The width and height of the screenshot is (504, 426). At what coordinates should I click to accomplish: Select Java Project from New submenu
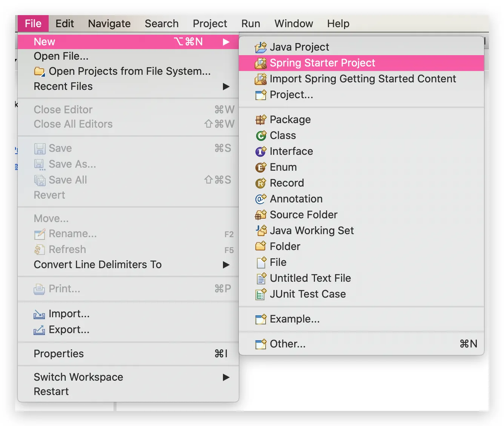(361, 47)
